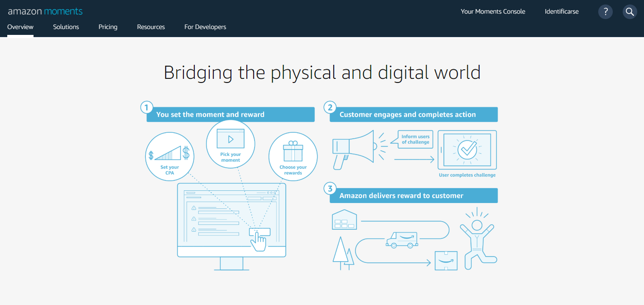Go to the amazon moments logo
This screenshot has width=644, height=305.
point(45,11)
